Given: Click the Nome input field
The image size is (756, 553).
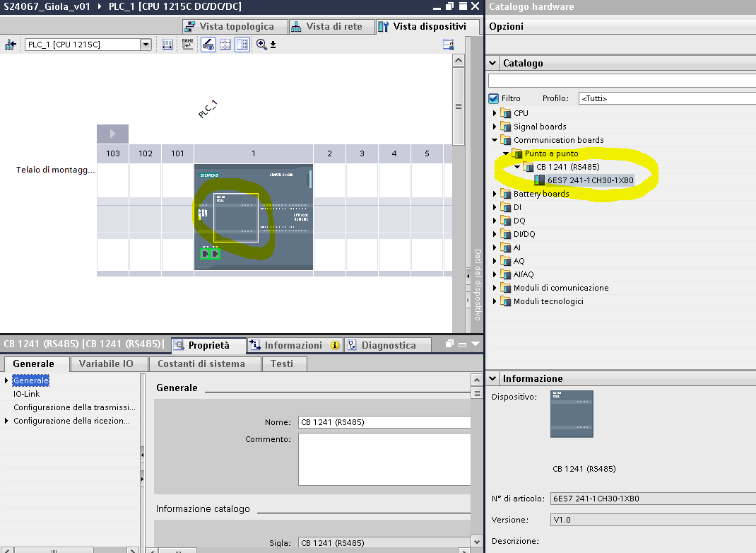Looking at the screenshot, I should pos(384,422).
